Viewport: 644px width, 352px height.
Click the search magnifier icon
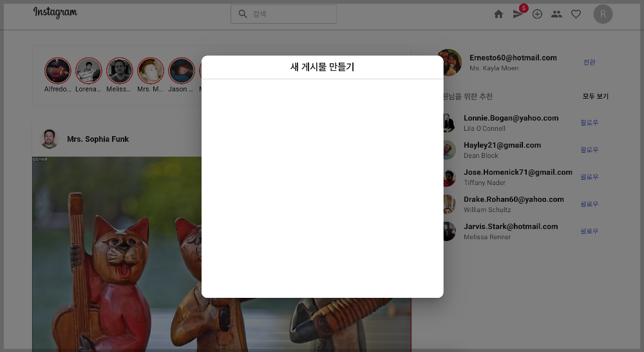243,14
